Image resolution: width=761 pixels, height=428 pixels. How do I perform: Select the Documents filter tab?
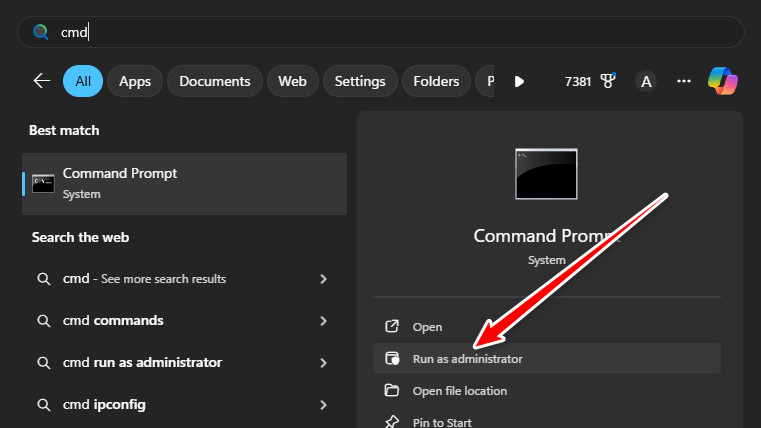[x=215, y=81]
